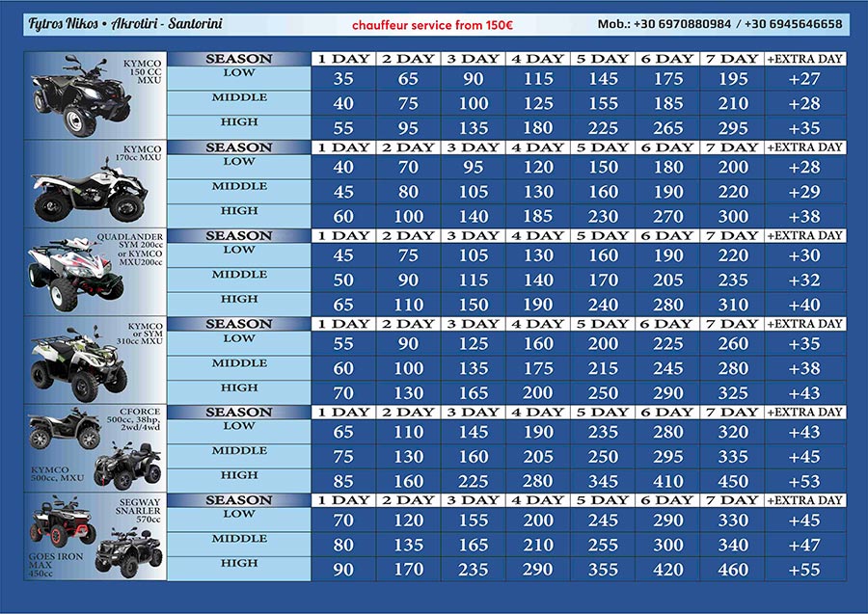The height and width of the screenshot is (614, 868).
Task: Select the CFORCE 500cc 38hp quad photo
Action: pyautogui.click(x=64, y=433)
